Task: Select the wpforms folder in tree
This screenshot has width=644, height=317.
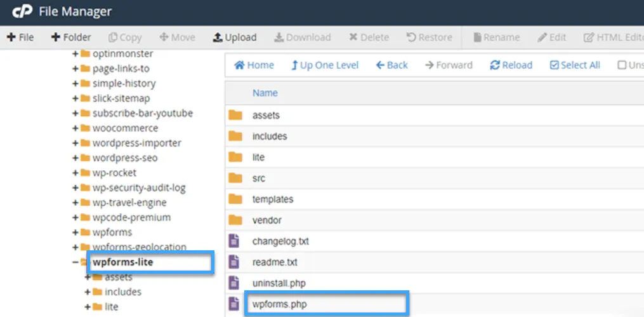Action: [x=112, y=233]
